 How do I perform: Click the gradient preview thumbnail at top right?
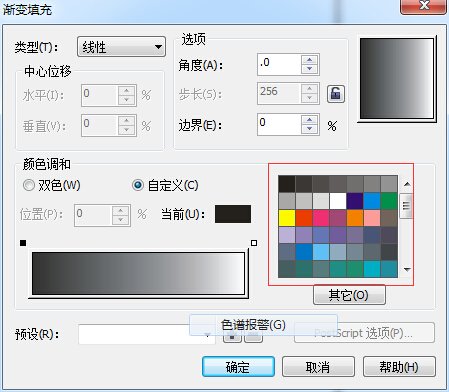[397, 79]
